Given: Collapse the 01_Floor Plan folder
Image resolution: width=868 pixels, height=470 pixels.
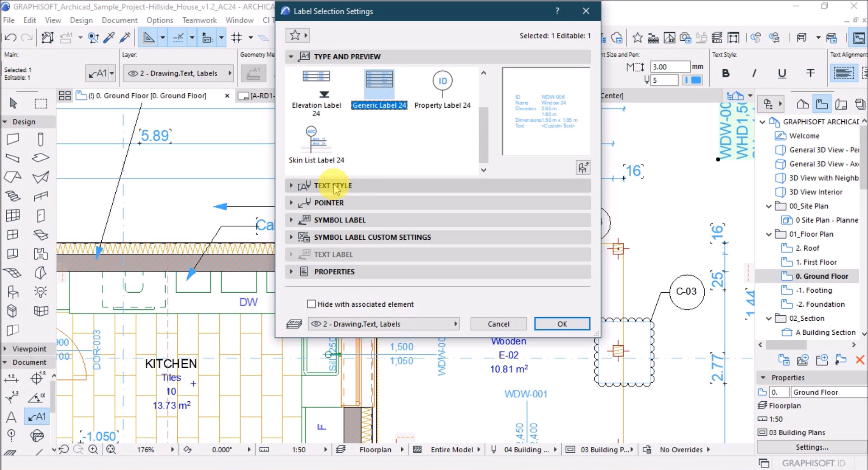Looking at the screenshot, I should point(768,234).
